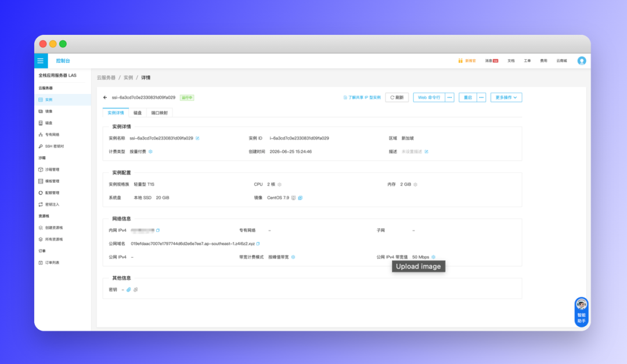The image size is (627, 364).
Task: Click the 云服务器 breadcrumb
Action: 106,78
